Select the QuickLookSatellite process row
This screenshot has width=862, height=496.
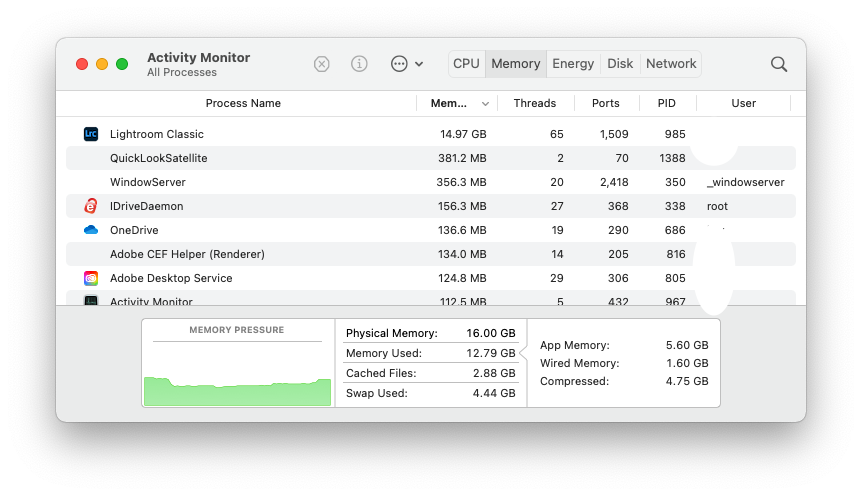pos(431,158)
